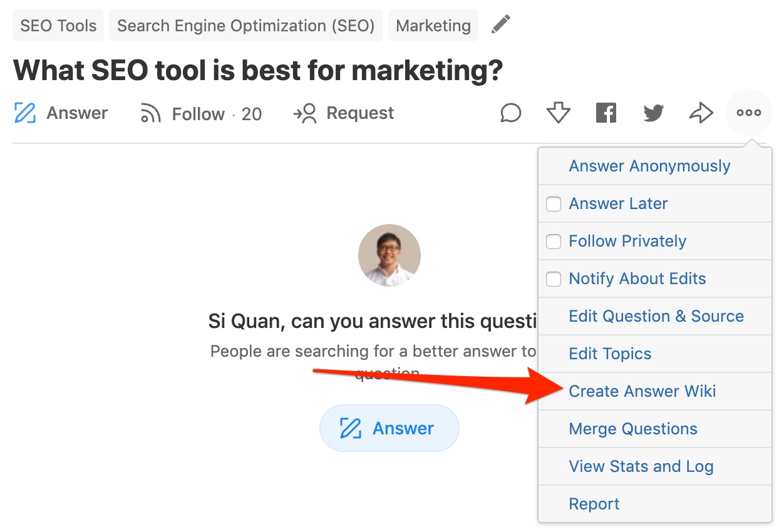Open View Stats and Log
The height and width of the screenshot is (532, 784).
[641, 466]
